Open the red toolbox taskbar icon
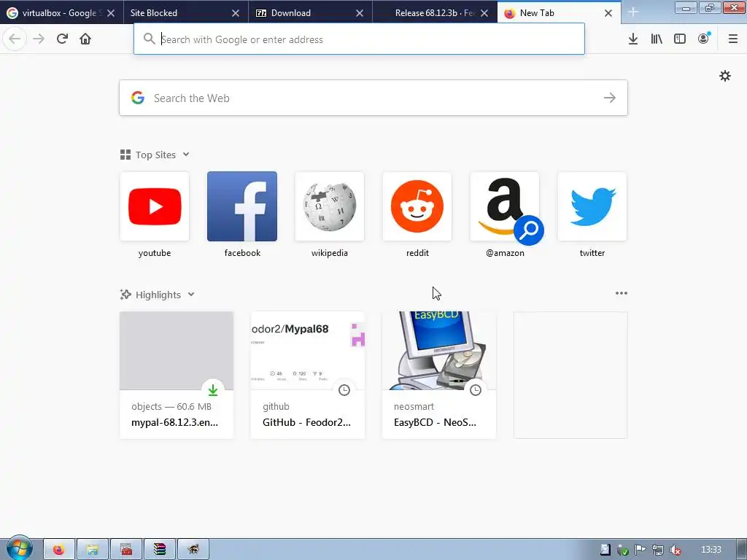The image size is (747, 560). [x=126, y=550]
